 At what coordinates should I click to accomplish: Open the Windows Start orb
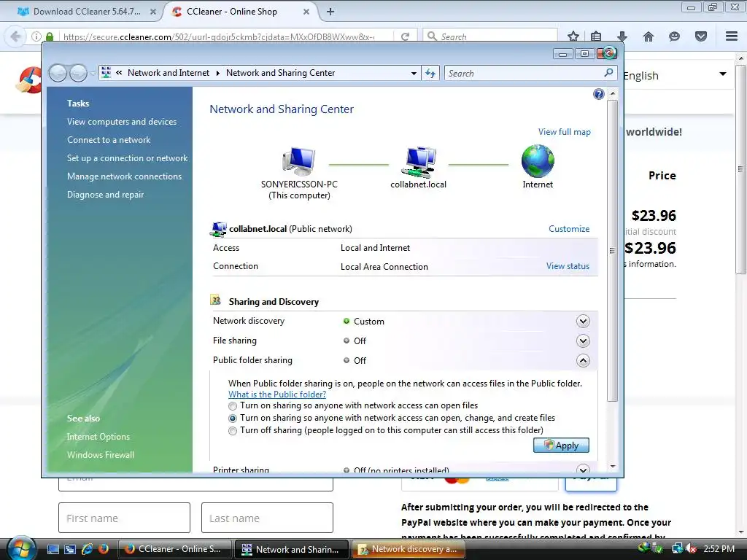click(21, 548)
